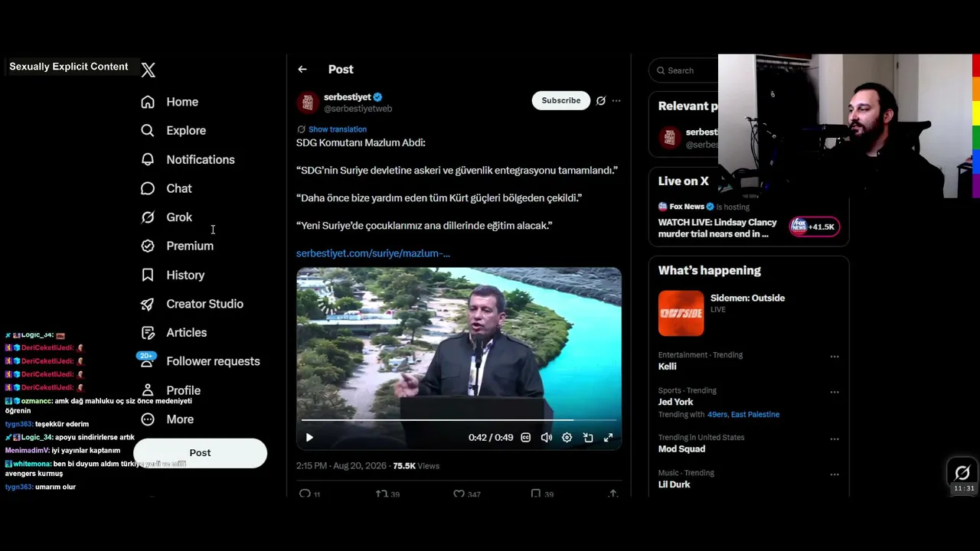Viewport: 980px width, 551px height.
Task: Click the 2:15 PM · Aug 20, 2026 timestamp
Action: (341, 465)
